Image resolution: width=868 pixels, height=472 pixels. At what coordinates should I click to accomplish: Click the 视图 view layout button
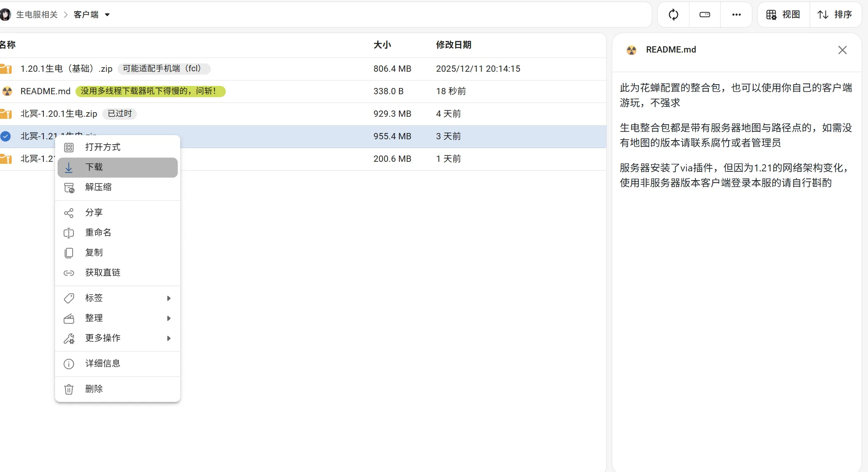[x=783, y=15]
